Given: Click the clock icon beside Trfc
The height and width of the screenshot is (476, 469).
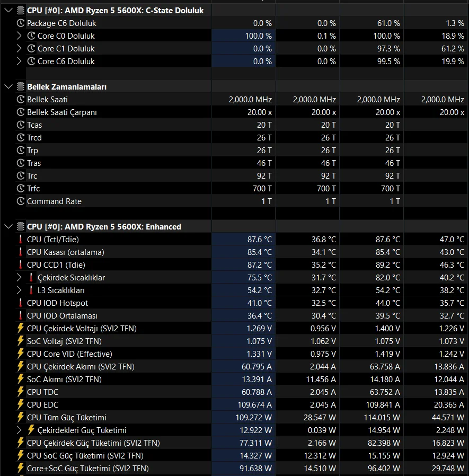Looking at the screenshot, I should pos(20,189).
